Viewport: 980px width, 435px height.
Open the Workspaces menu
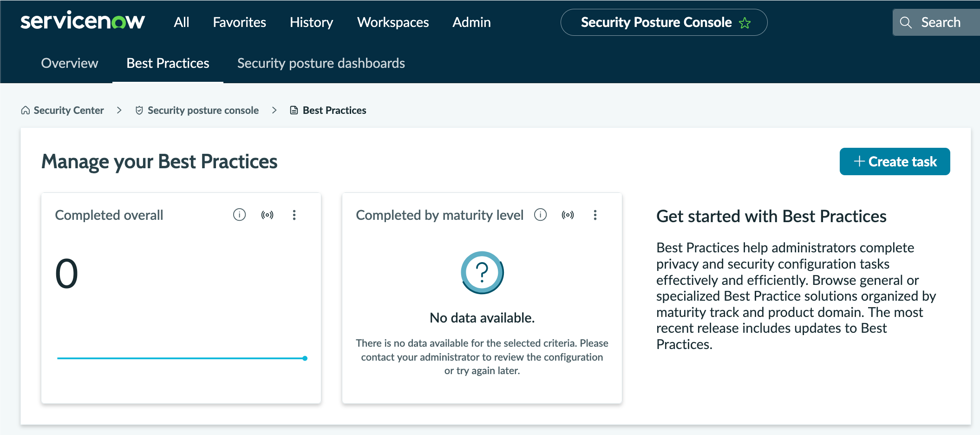tap(393, 22)
